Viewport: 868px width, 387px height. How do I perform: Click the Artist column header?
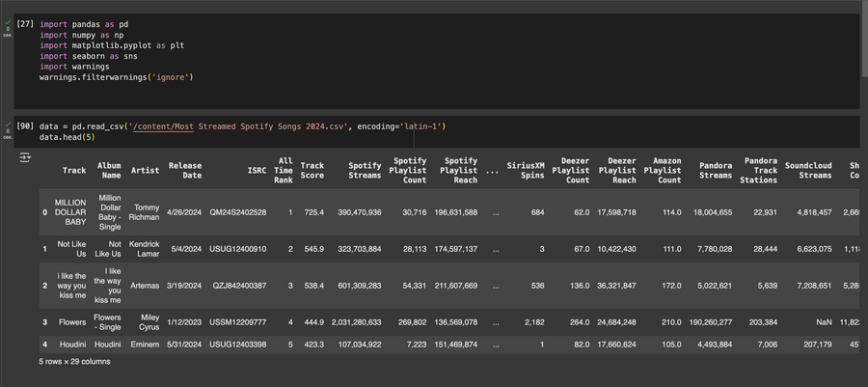(x=145, y=171)
